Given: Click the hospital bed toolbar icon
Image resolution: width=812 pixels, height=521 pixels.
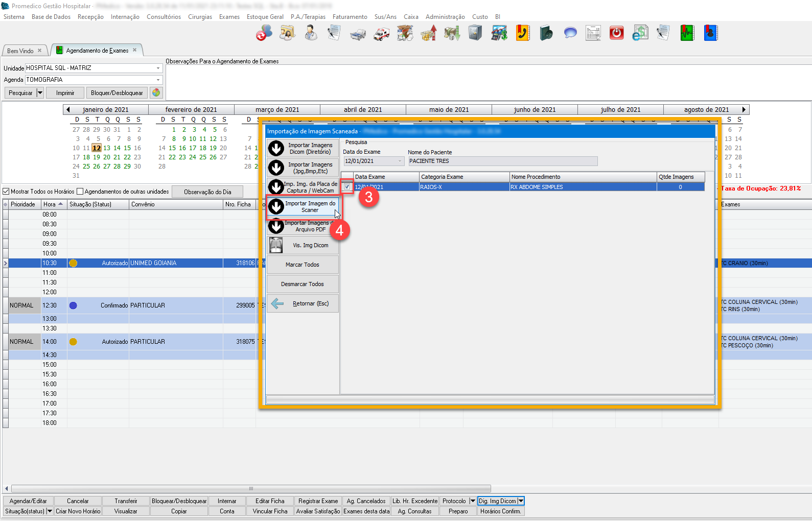Looking at the screenshot, I should tap(358, 34).
